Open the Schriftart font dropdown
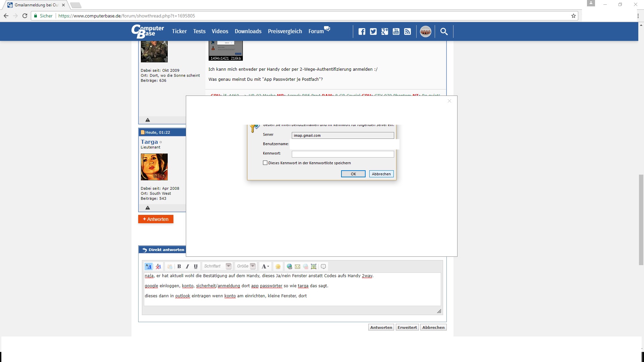The height and width of the screenshot is (362, 644). (x=228, y=266)
